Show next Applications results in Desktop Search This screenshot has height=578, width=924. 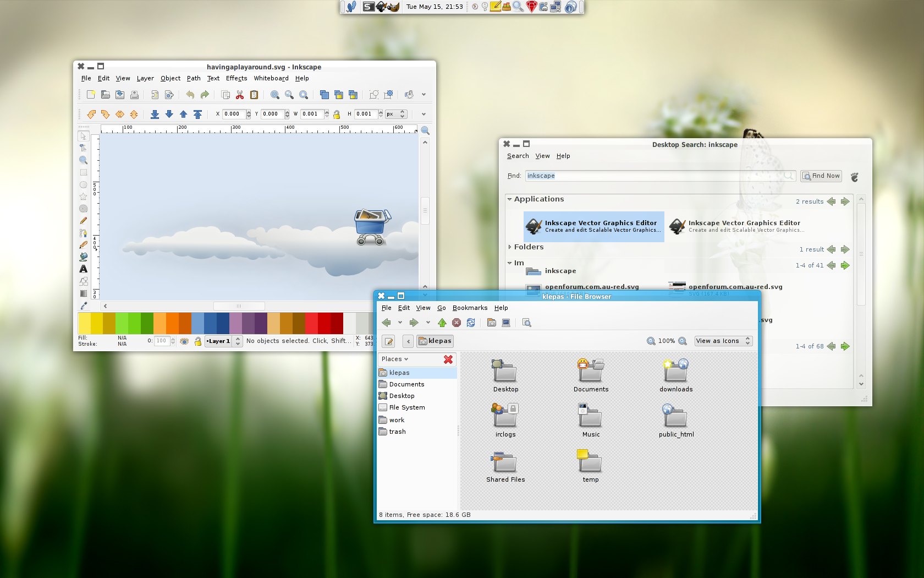(x=845, y=201)
